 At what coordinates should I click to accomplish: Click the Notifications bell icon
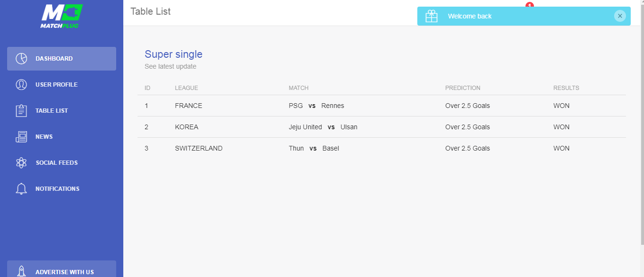(21, 189)
